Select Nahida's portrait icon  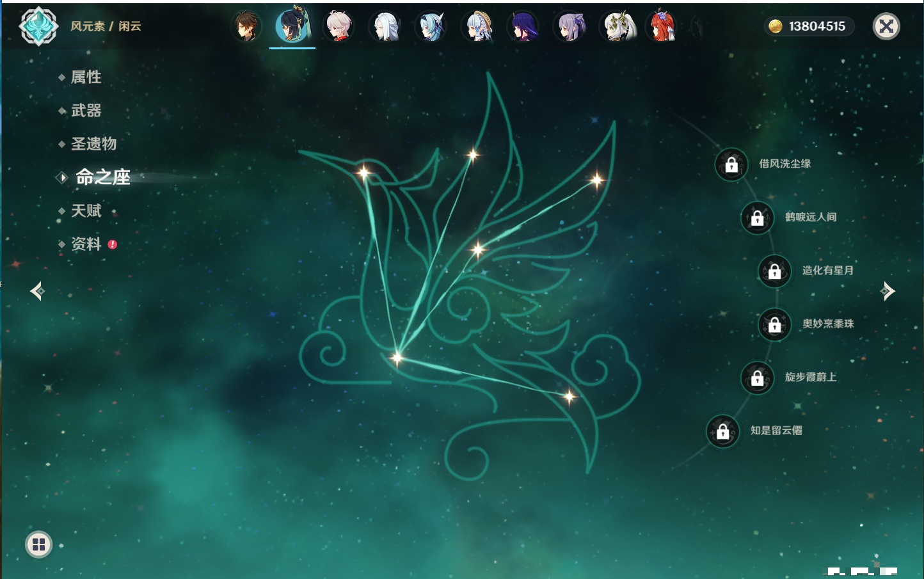pyautogui.click(x=617, y=27)
